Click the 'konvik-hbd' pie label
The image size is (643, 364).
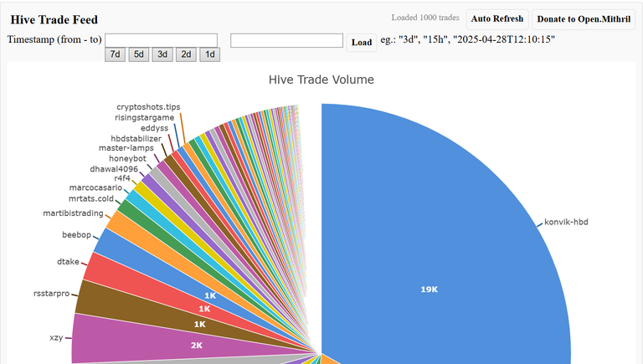[566, 222]
